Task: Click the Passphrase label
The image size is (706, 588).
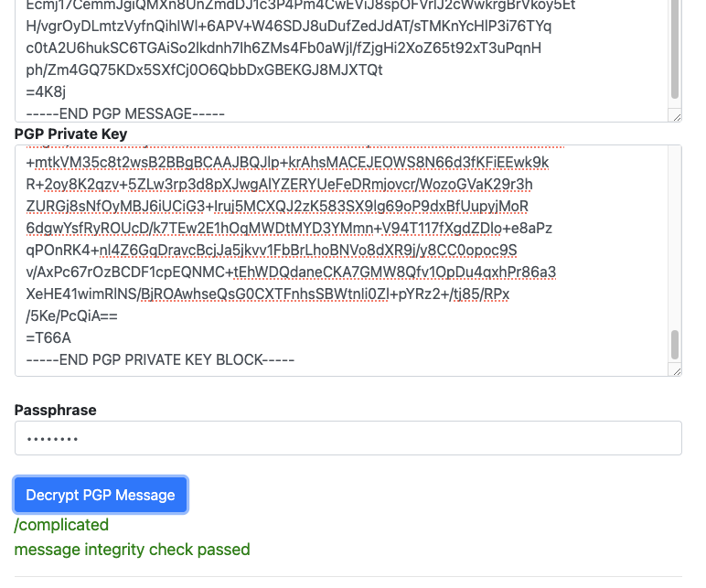Action: point(55,411)
